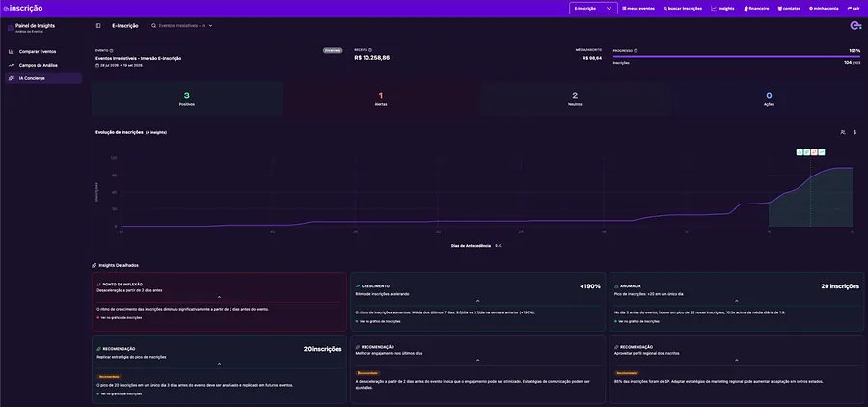This screenshot has height=407, width=868.
Task: Click the search magnifier icon by event selector
Action: click(x=153, y=25)
